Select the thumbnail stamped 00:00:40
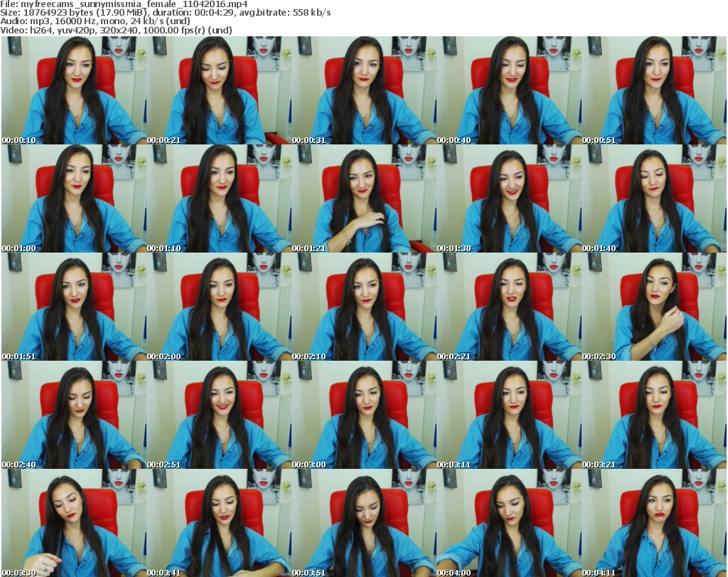The image size is (728, 577). pyautogui.click(x=509, y=90)
